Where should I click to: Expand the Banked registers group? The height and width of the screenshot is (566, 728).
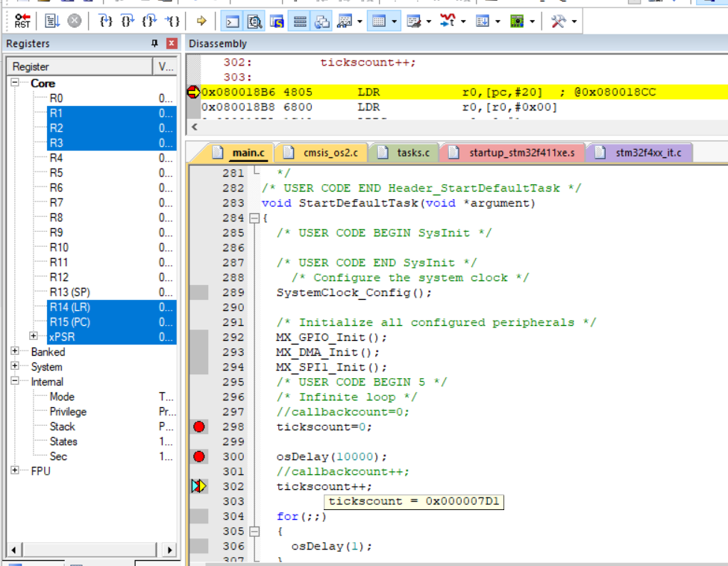coord(15,352)
